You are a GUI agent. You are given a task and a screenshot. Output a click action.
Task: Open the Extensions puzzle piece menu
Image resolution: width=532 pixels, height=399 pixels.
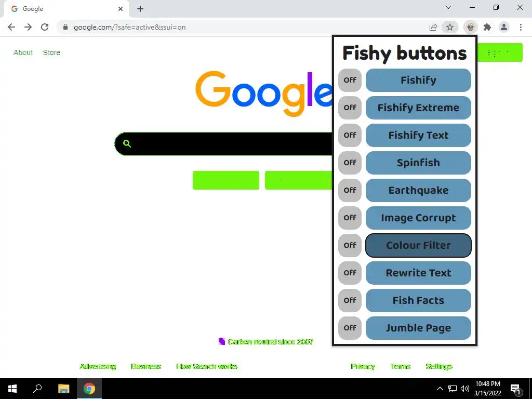coord(487,27)
